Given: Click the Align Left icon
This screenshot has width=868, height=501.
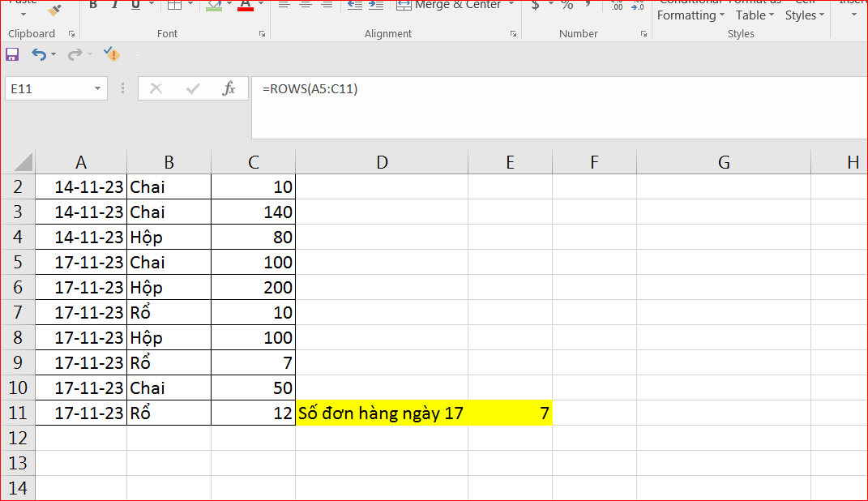Looking at the screenshot, I should (x=284, y=4).
